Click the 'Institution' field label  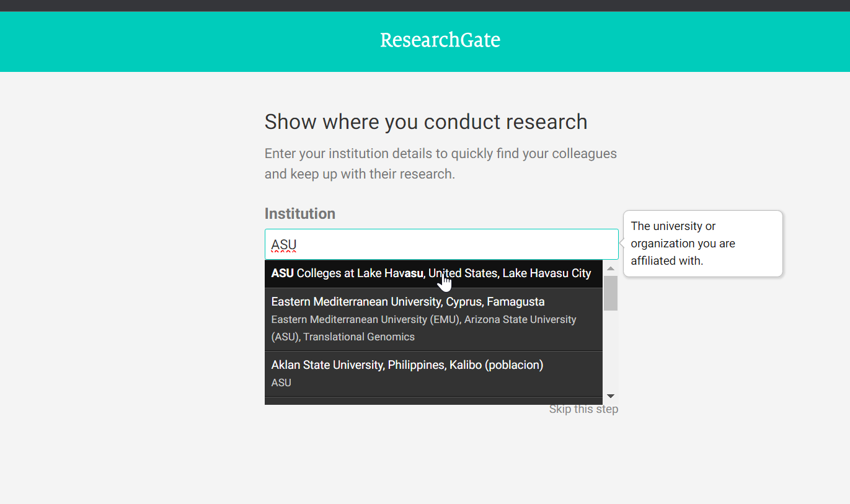(299, 213)
